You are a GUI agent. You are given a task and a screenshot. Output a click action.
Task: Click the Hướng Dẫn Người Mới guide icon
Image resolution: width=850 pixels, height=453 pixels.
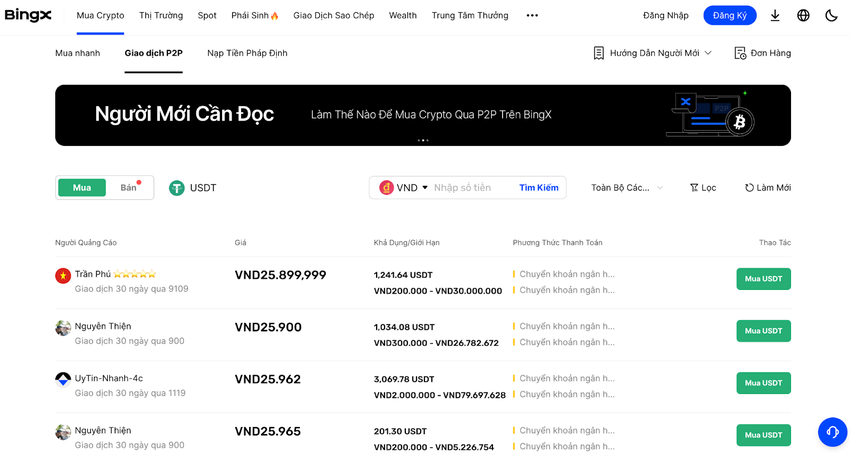point(598,53)
